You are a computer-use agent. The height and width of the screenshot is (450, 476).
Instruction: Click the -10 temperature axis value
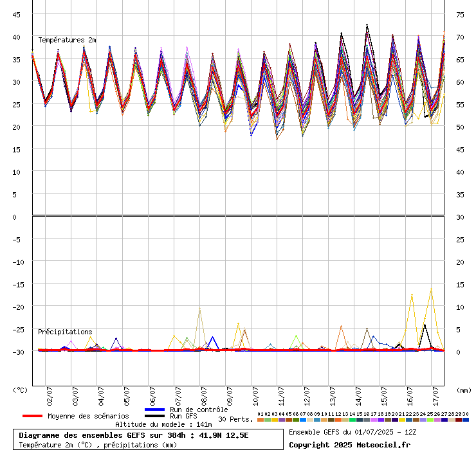tap(18, 262)
